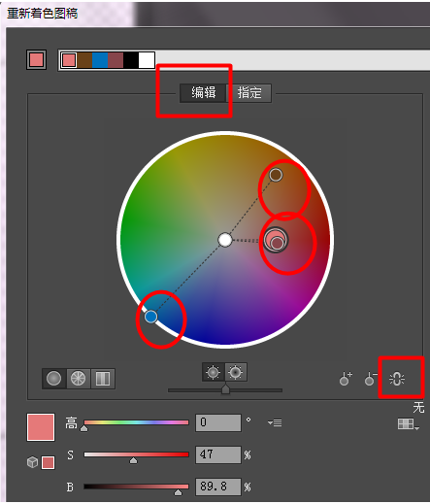Click the white center marker of wheel
Image resolution: width=430 pixels, height=504 pixels.
click(x=225, y=240)
